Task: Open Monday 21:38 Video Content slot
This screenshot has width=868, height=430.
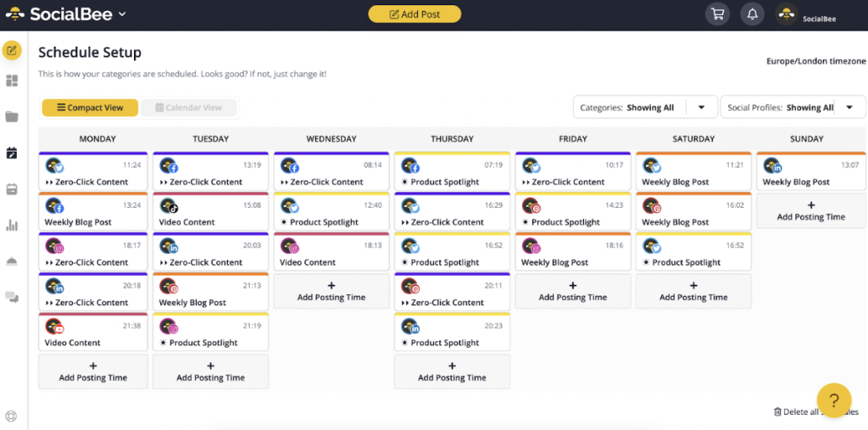Action: (x=93, y=332)
